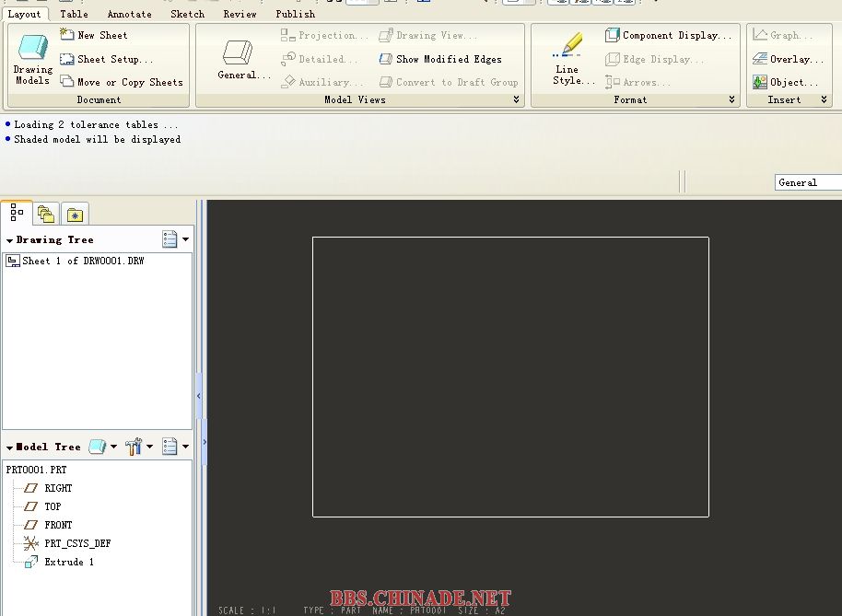
Task: Click the Arrows icon
Action: [613, 82]
